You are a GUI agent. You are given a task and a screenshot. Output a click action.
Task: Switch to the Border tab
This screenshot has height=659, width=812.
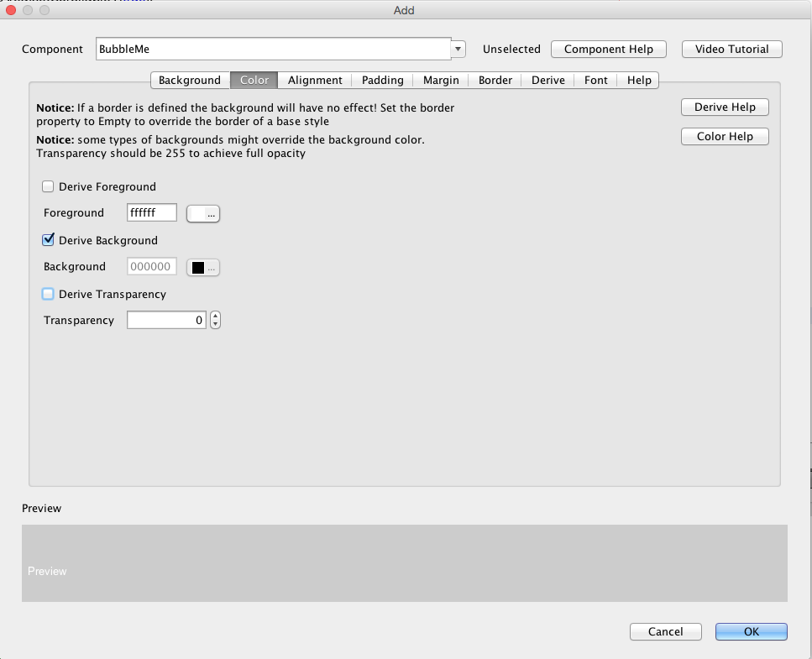[x=495, y=80]
